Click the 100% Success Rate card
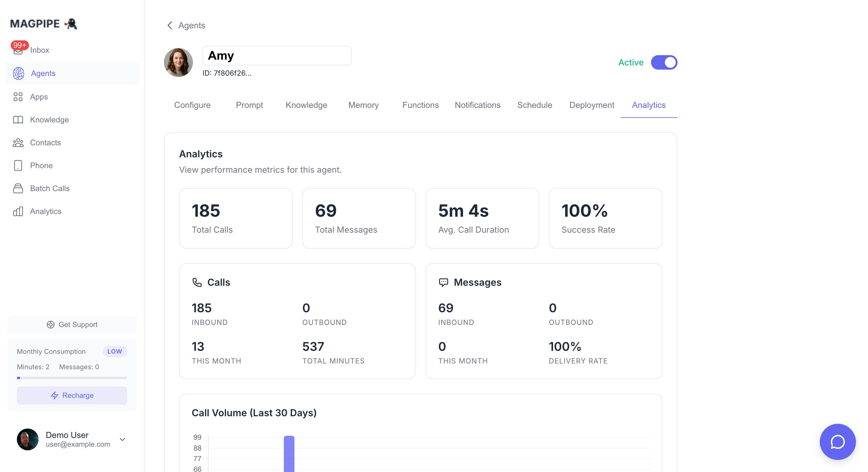Screen dimensions: 868x472 [605, 218]
